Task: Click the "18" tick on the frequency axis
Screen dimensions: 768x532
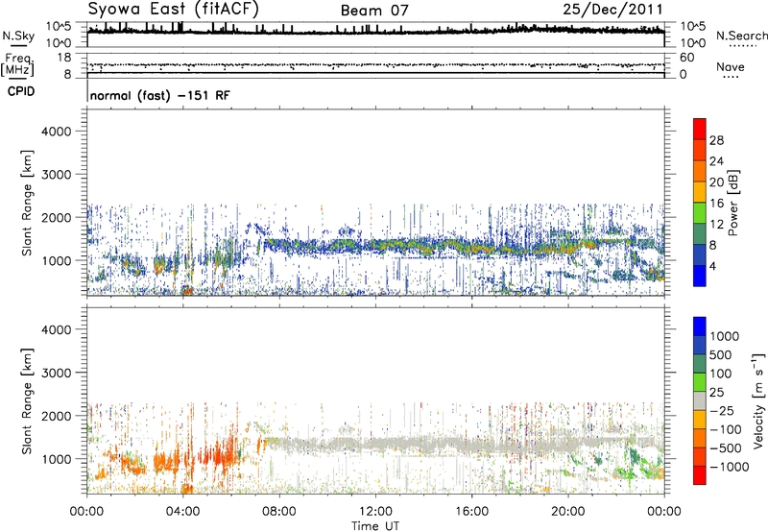Action: 64,58
